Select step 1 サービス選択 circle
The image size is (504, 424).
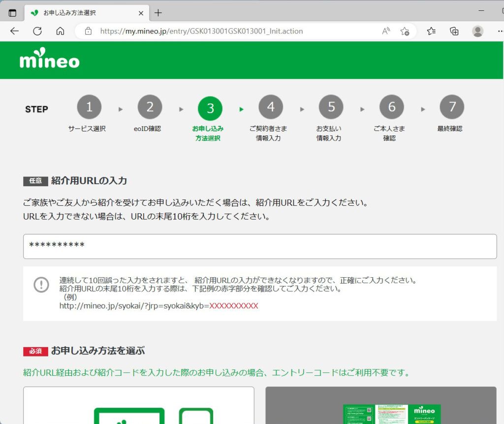click(89, 107)
